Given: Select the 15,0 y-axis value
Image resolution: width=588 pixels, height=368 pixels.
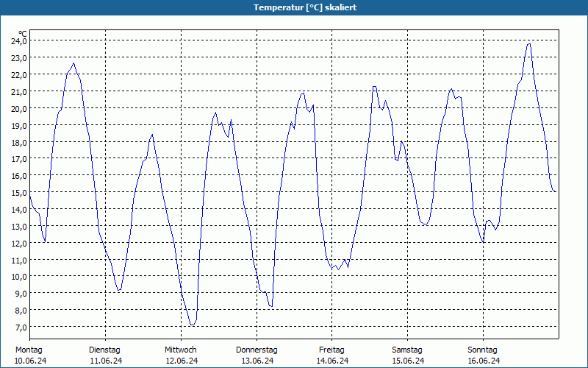Looking at the screenshot, I should [x=19, y=193].
